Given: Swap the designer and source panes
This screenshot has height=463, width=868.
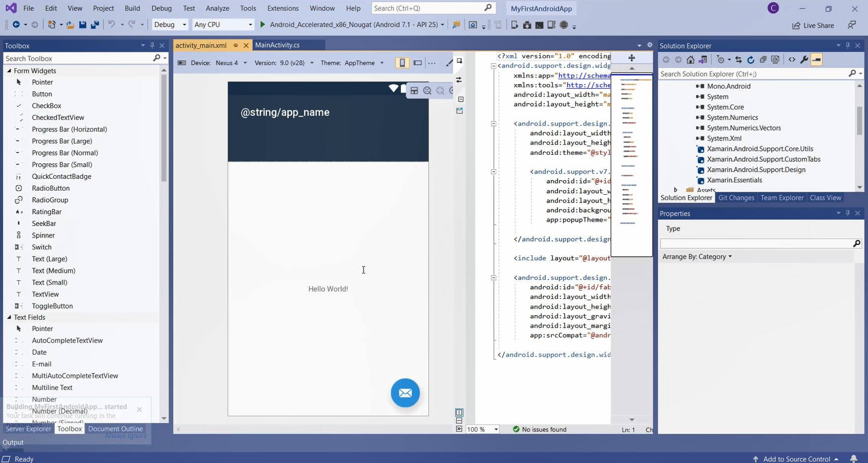Looking at the screenshot, I should [x=459, y=80].
